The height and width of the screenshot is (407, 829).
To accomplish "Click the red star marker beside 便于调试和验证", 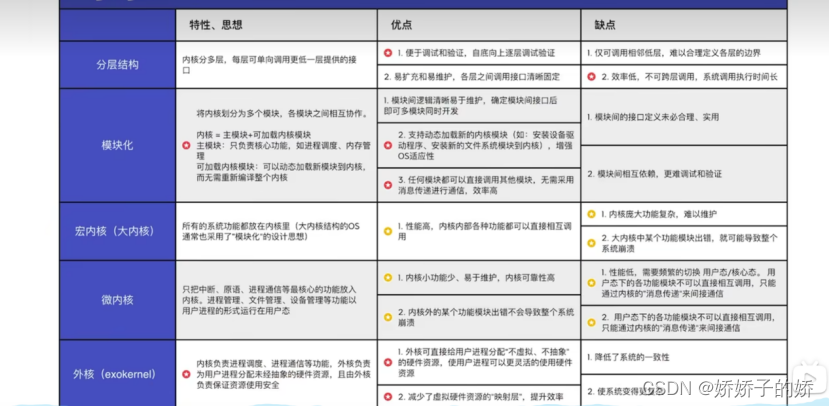I will [388, 53].
